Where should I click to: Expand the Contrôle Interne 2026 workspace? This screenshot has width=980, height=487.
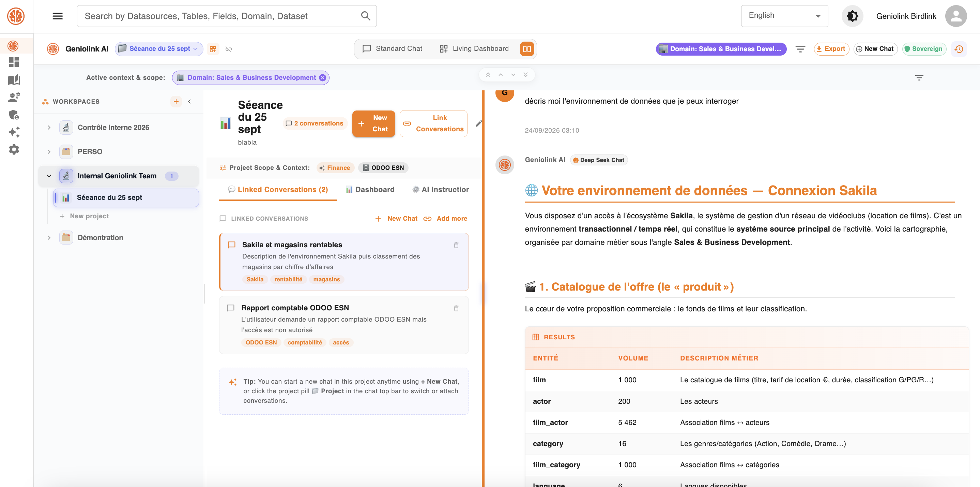49,128
